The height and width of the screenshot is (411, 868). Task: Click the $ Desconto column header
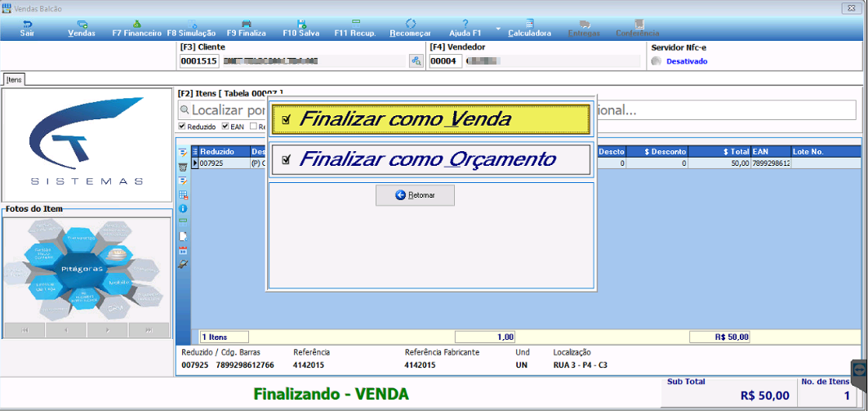(657, 151)
